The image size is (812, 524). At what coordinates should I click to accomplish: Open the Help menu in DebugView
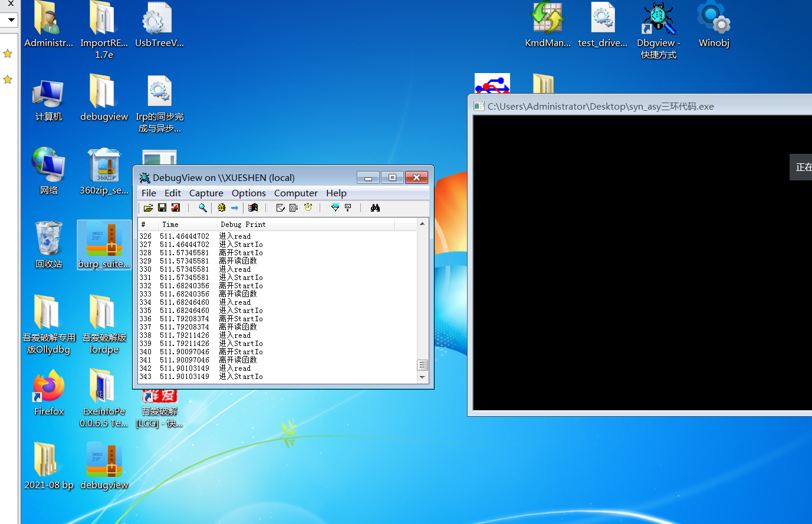(x=336, y=193)
